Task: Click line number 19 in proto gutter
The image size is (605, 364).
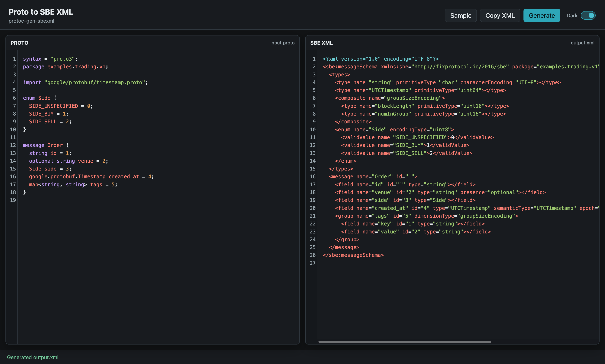Action: (x=13, y=200)
